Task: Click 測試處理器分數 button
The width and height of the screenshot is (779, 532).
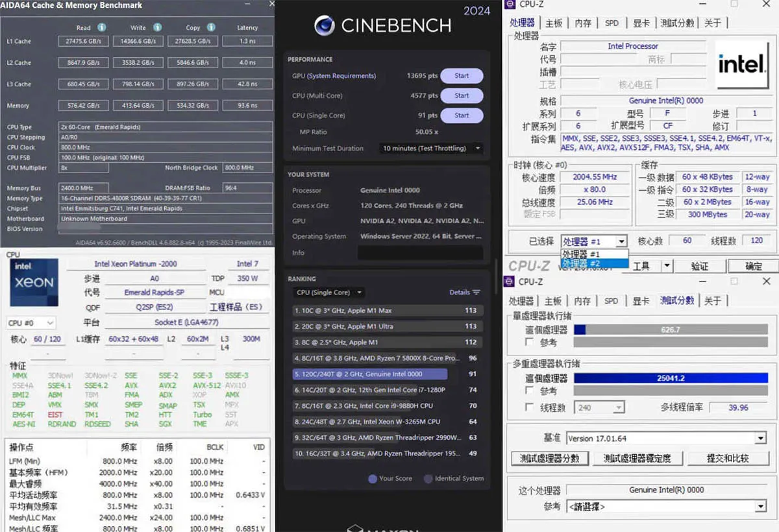Action: click(550, 459)
